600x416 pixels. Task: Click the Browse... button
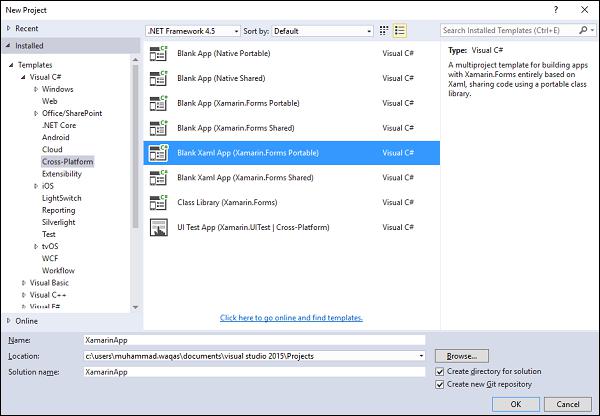click(x=461, y=356)
